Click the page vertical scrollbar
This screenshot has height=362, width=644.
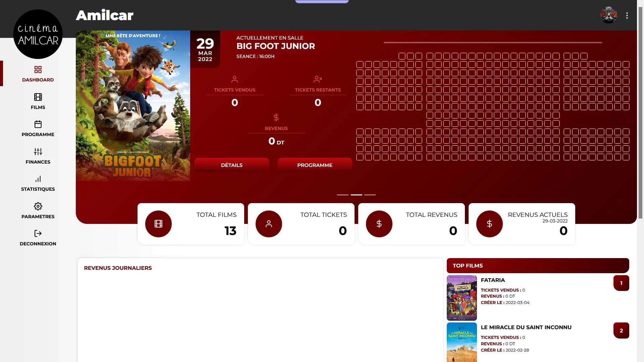click(640, 112)
